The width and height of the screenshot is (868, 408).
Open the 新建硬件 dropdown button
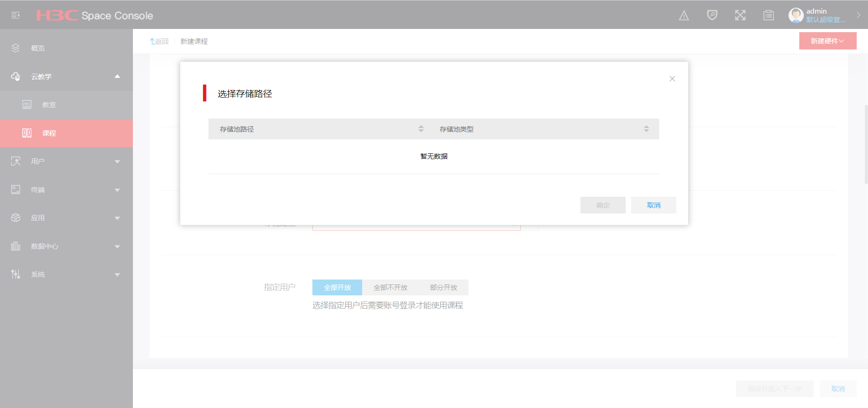pos(828,41)
